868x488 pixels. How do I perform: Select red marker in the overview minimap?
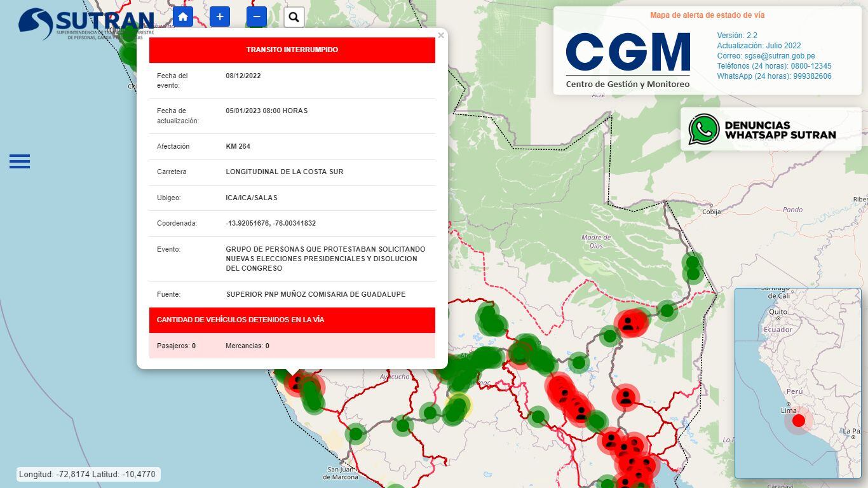point(799,421)
